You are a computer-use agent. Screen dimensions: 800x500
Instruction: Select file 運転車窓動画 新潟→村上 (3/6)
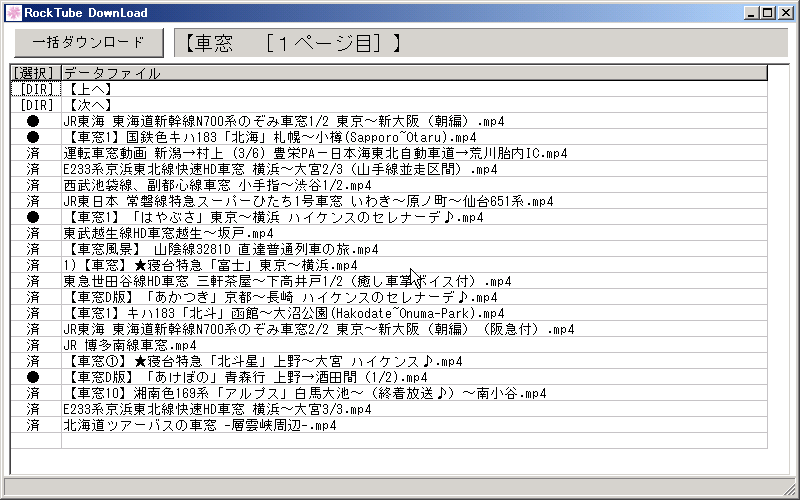(x=414, y=153)
